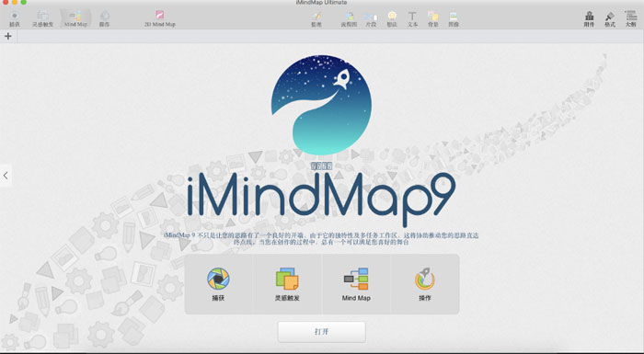Image resolution: width=644 pixels, height=354 pixels.
Task: Switch to 2D Mind Map mode
Action: pyautogui.click(x=160, y=18)
